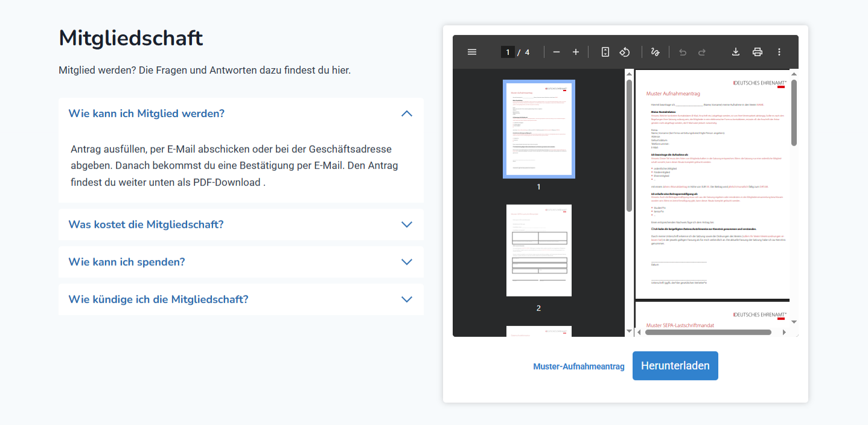Click the zoom in plus icon
868x425 pixels.
coord(576,52)
